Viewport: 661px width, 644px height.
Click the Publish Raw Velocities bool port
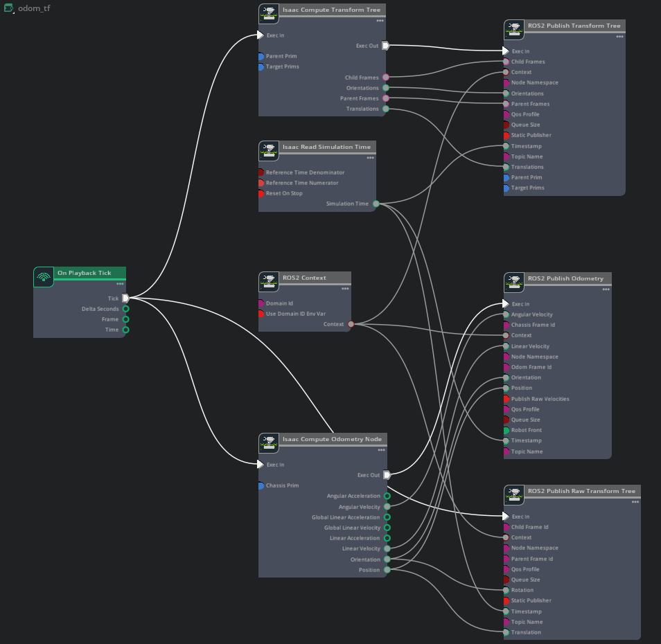(506, 399)
